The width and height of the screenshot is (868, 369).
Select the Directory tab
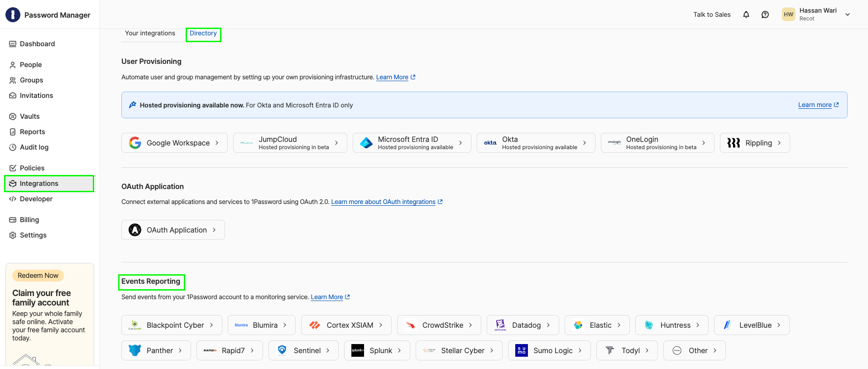[x=203, y=33]
